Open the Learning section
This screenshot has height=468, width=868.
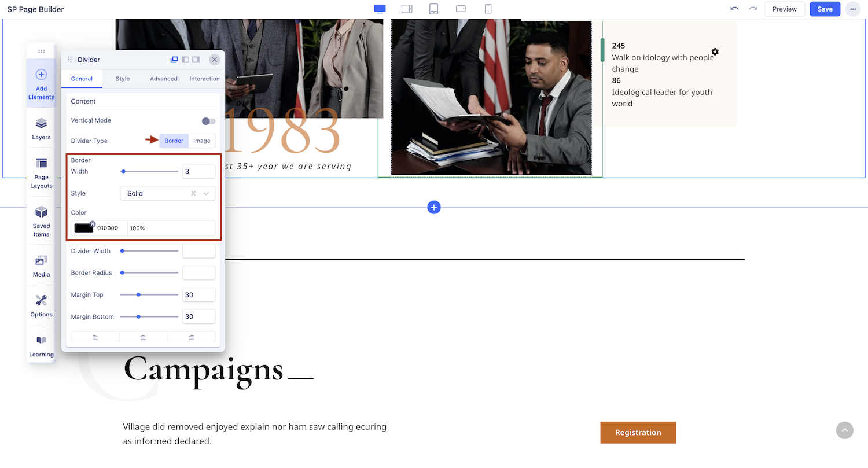pyautogui.click(x=41, y=347)
